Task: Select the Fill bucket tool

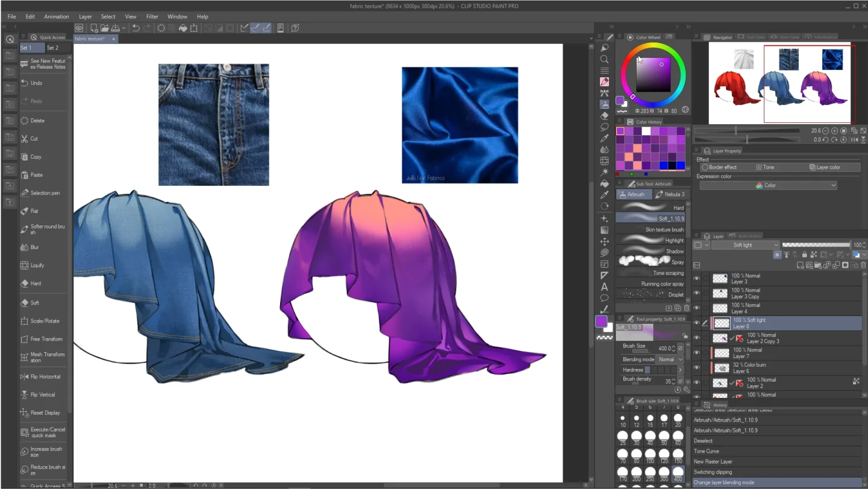Action: [604, 184]
